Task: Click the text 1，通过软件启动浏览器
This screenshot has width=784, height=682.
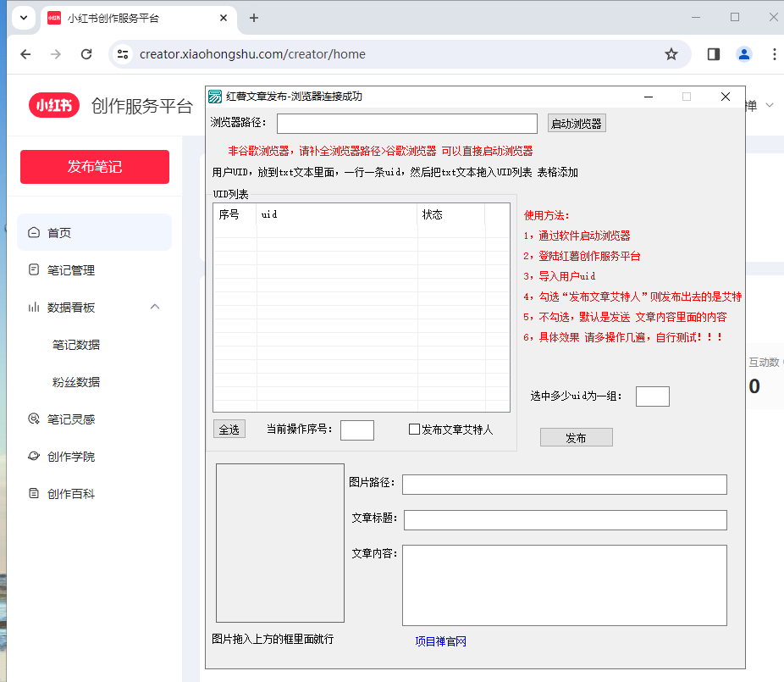Action: click(577, 236)
